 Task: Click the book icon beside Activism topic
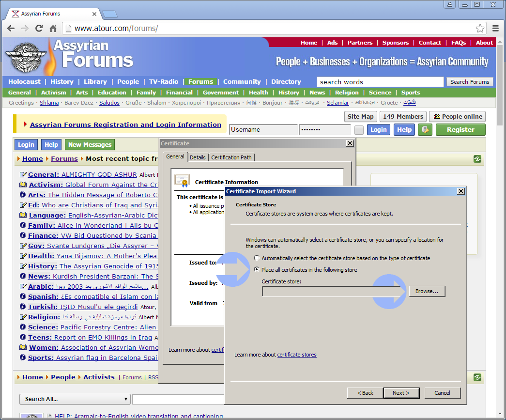(23, 185)
